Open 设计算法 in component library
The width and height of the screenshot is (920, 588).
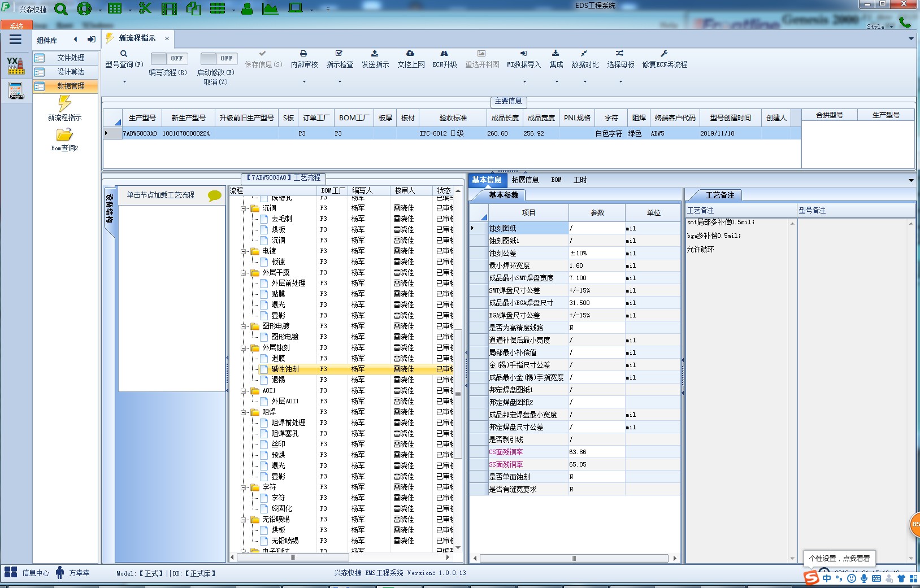point(66,72)
